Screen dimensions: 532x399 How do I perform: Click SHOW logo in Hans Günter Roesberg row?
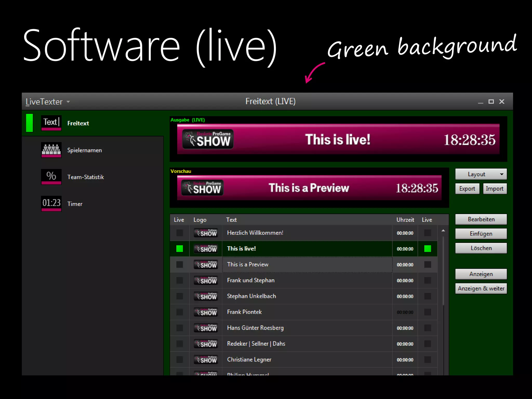coord(206,328)
